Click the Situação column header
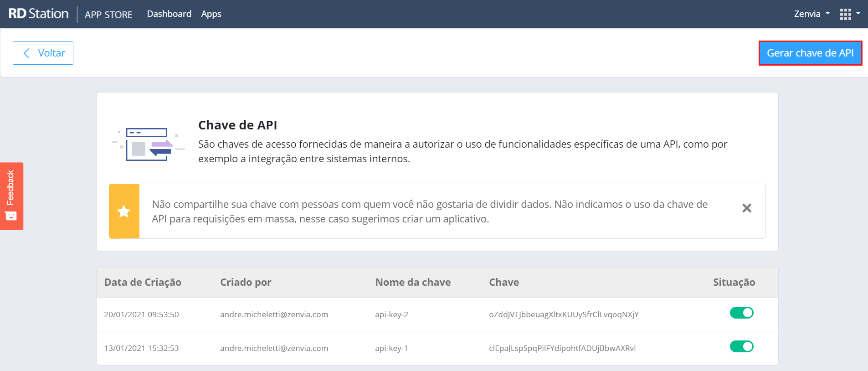 click(734, 282)
